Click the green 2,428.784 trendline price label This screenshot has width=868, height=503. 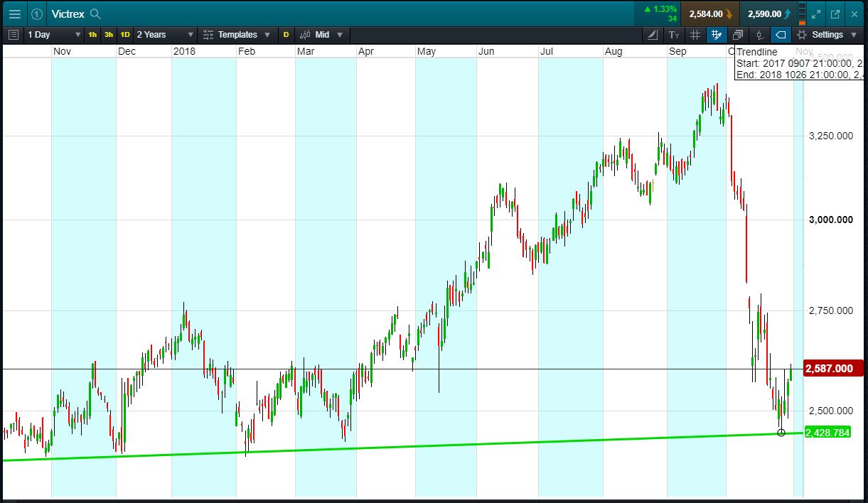point(827,433)
